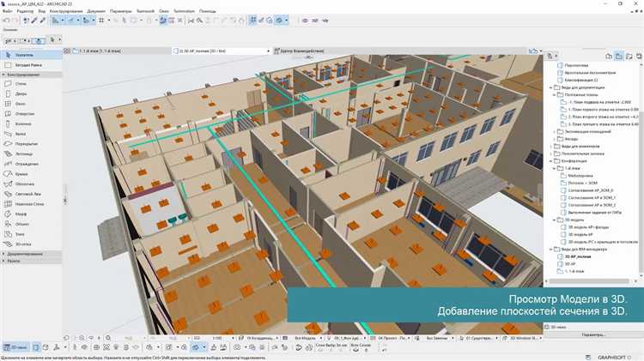Click the Undo arrow in the toolbar
The height and width of the screenshot is (361, 644).
[6, 20]
